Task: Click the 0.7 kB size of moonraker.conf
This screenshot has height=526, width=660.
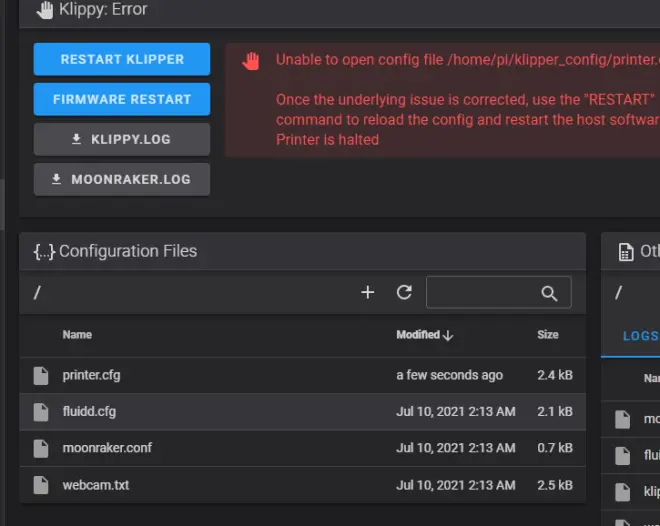Action: coord(555,448)
